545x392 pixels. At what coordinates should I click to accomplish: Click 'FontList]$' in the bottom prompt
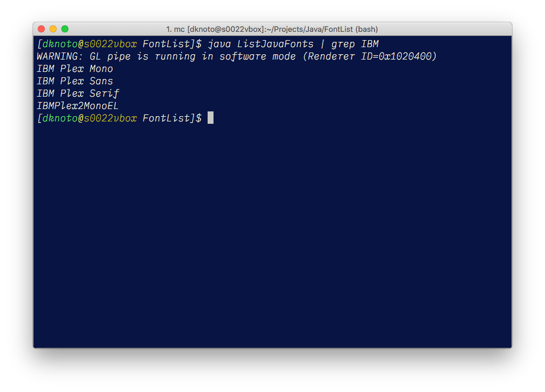[x=172, y=118]
